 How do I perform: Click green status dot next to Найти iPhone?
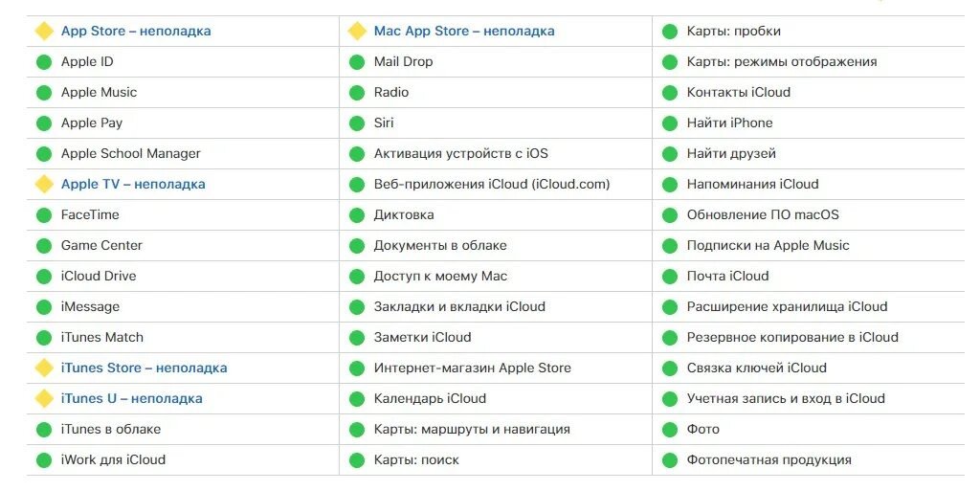pyautogui.click(x=670, y=123)
